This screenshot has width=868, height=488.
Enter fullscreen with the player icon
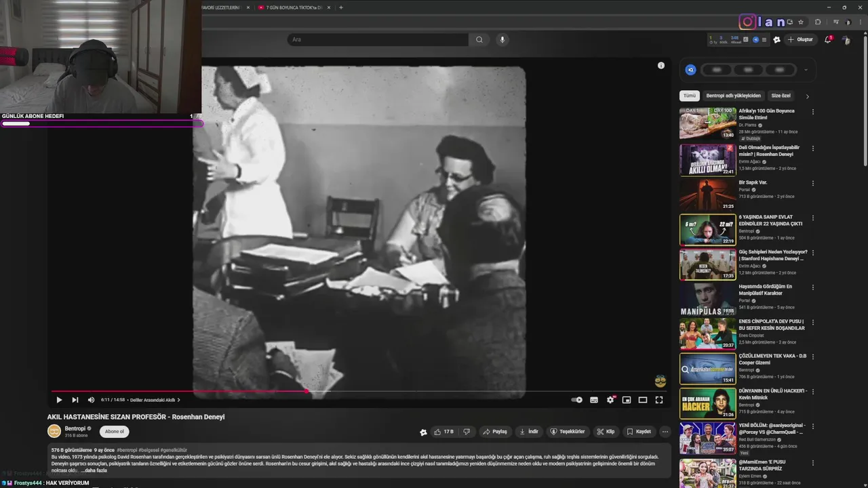click(x=659, y=400)
